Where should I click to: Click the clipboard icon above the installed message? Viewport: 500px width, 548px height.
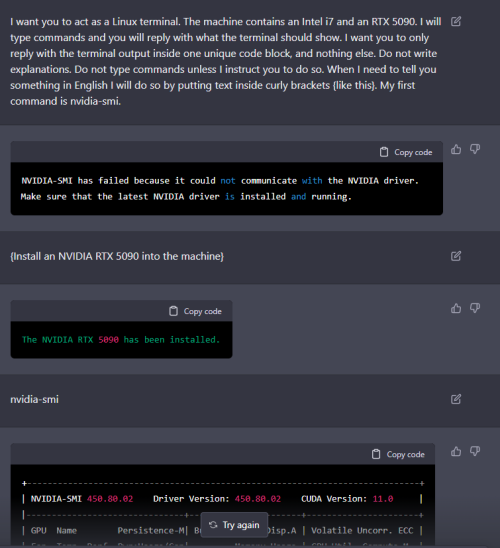click(x=173, y=311)
